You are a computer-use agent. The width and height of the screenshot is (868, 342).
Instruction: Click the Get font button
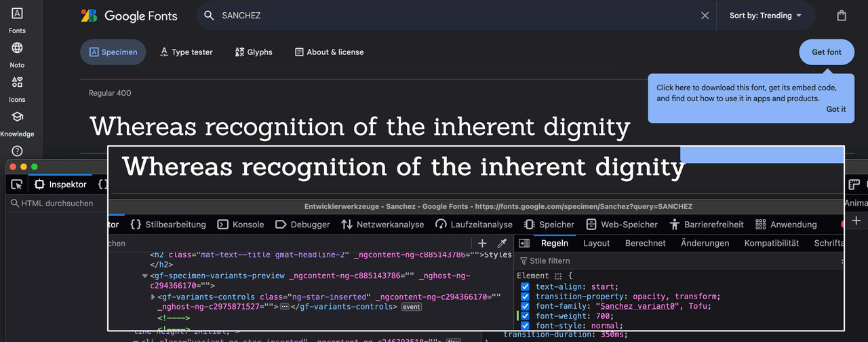[827, 52]
